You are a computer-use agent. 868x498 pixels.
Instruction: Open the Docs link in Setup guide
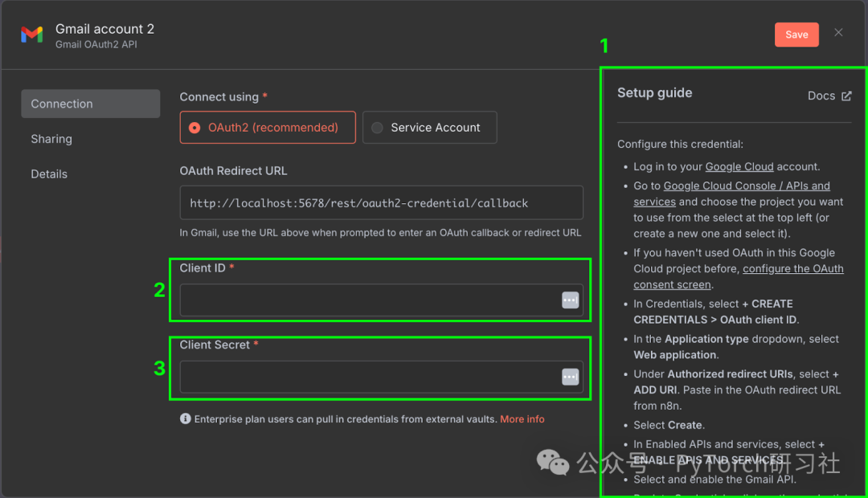[x=829, y=96]
